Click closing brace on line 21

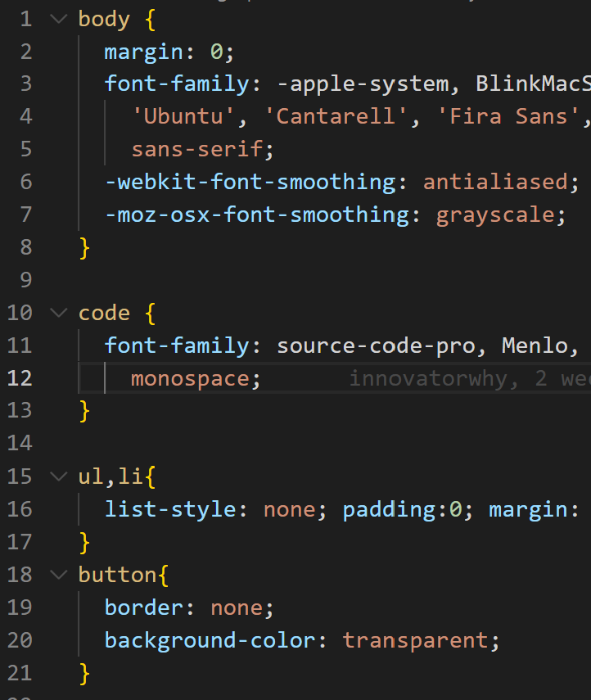(84, 674)
